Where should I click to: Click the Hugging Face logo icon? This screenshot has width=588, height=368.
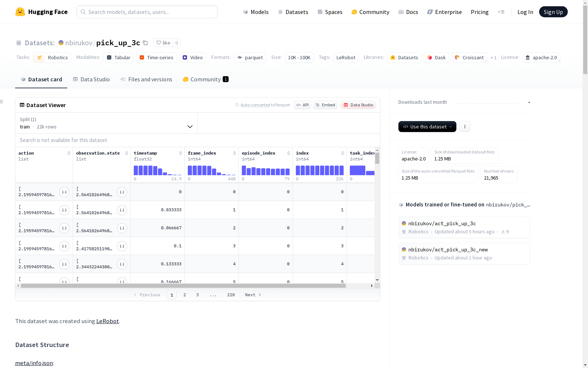20,12
